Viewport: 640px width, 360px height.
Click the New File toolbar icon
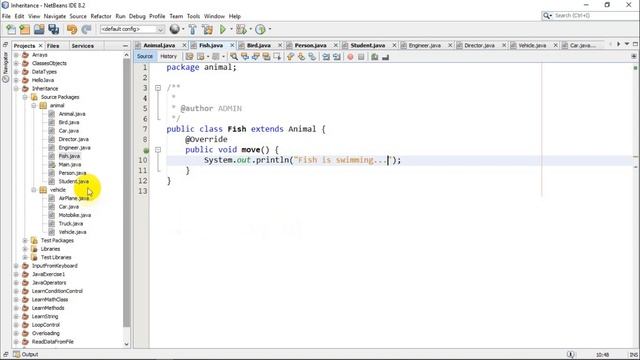click(11, 29)
